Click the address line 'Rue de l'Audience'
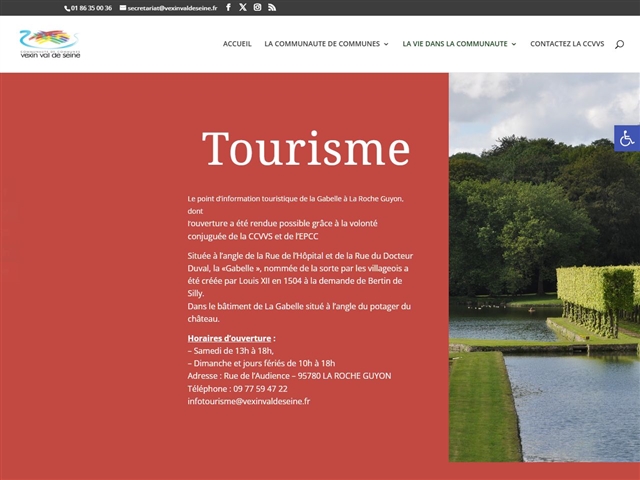 (x=289, y=376)
